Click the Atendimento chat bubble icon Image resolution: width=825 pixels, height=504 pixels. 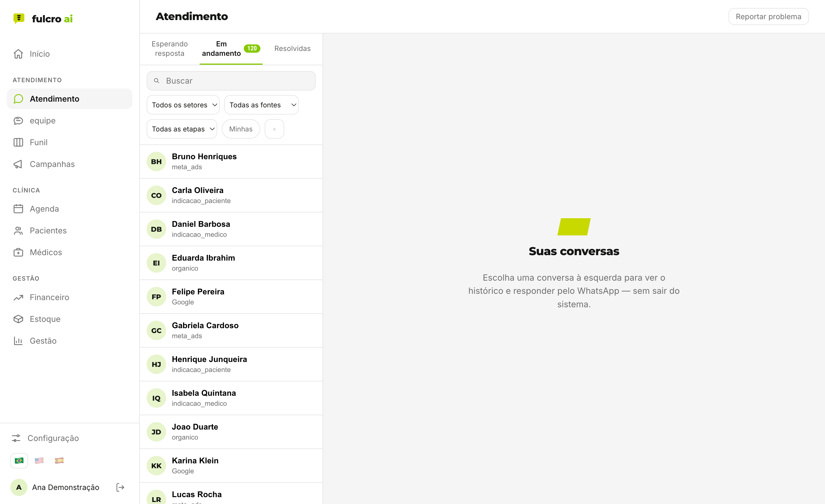(18, 99)
